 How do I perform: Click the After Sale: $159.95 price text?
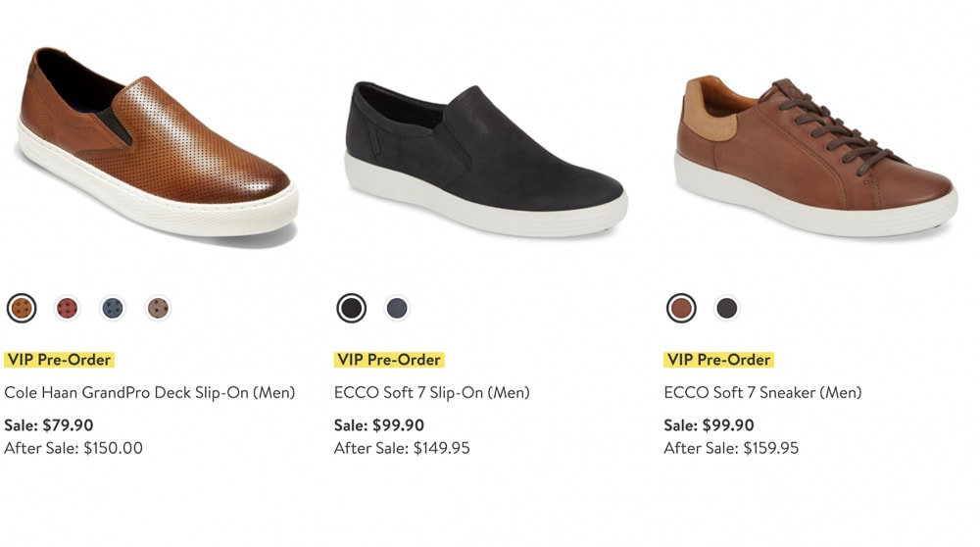click(x=731, y=448)
